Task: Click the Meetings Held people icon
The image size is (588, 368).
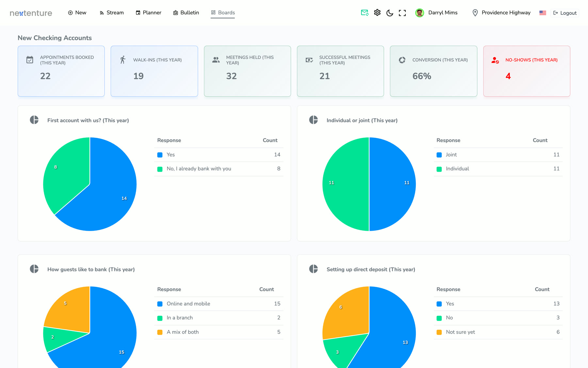Action: point(216,60)
